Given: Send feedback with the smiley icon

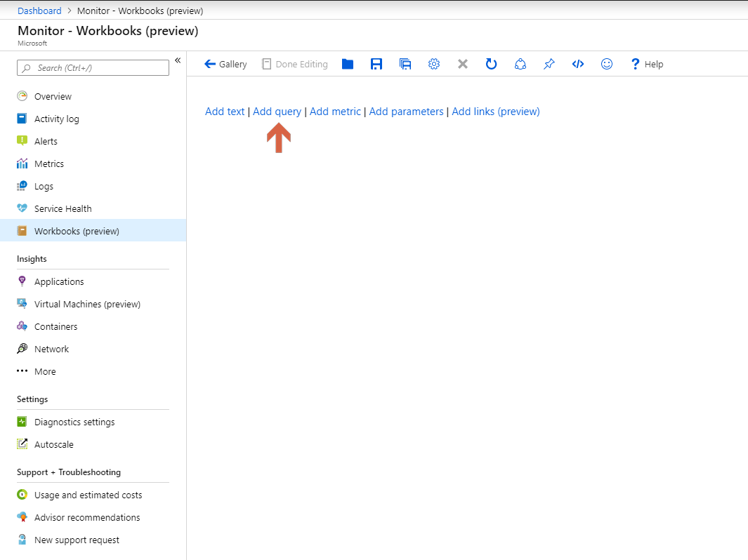Looking at the screenshot, I should tap(607, 64).
